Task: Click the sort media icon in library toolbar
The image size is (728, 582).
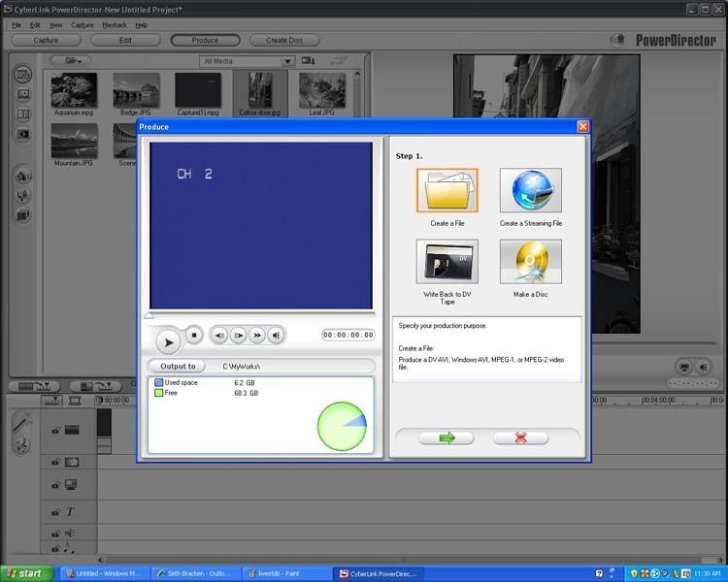Action: [x=309, y=61]
